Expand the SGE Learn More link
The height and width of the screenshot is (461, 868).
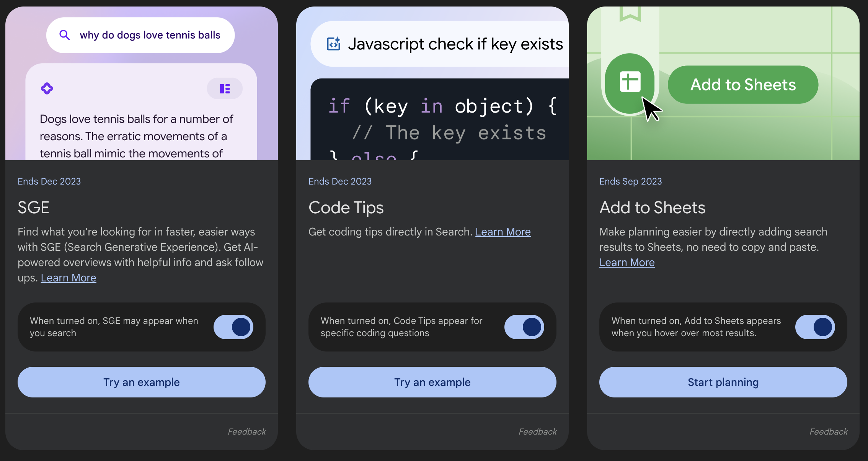[x=69, y=277]
